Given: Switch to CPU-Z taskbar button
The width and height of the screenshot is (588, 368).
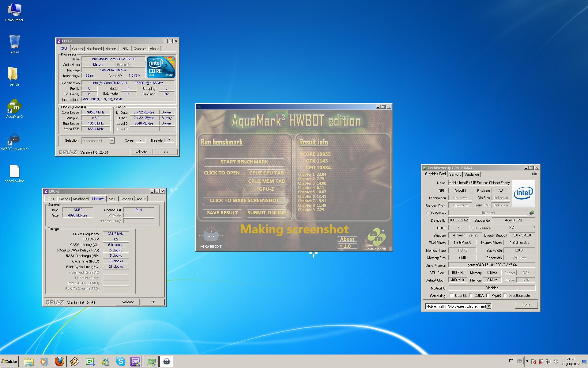Looking at the screenshot, I should (x=135, y=362).
